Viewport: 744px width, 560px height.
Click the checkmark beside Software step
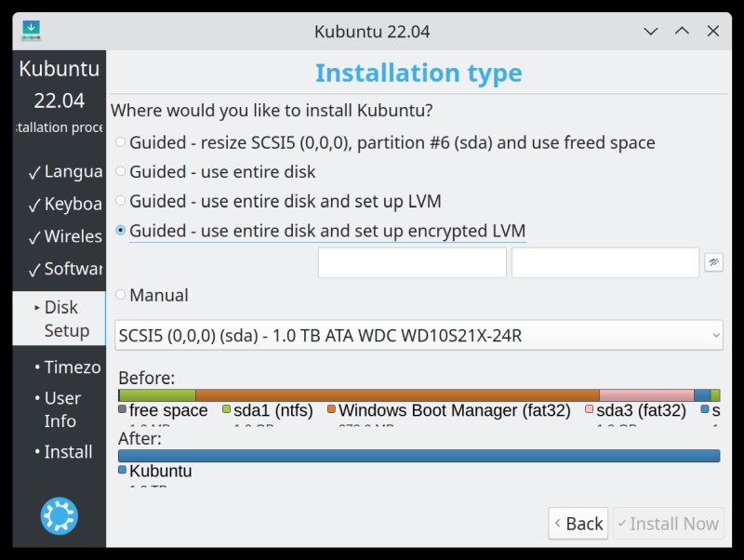(x=33, y=269)
